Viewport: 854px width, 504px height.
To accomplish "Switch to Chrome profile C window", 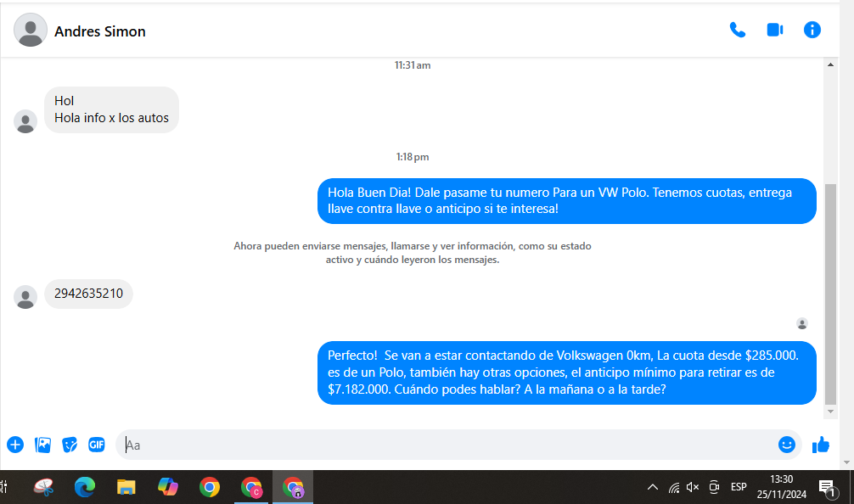I will tap(251, 487).
